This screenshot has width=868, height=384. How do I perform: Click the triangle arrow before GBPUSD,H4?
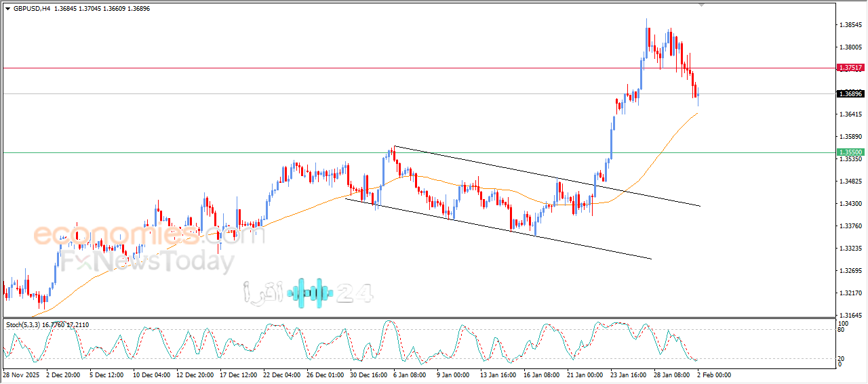[7, 9]
